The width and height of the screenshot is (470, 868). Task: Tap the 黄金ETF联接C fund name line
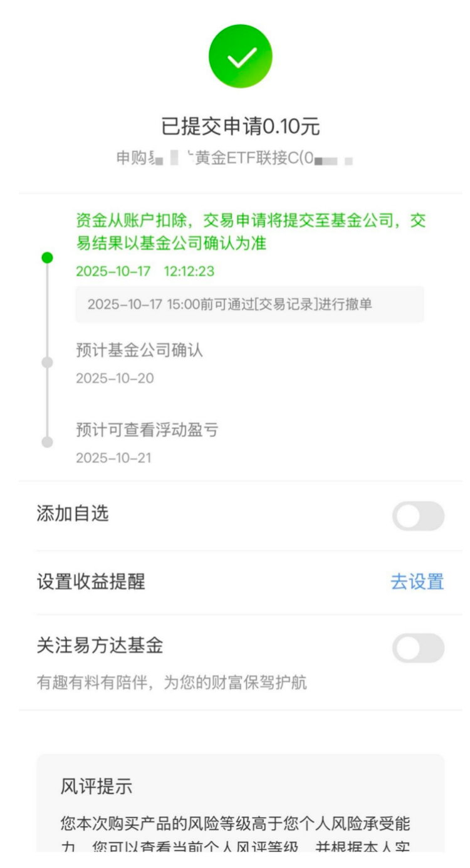[x=234, y=159]
